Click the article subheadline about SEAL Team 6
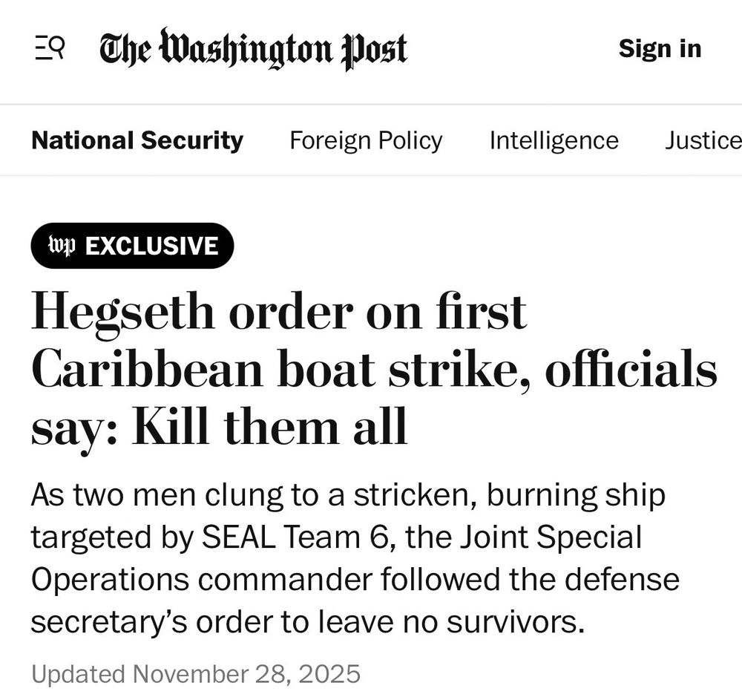Image resolution: width=742 pixels, height=700 pixels. 356,555
